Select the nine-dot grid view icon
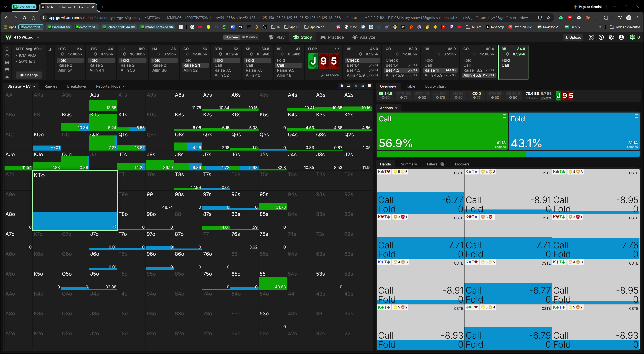 pos(363,86)
